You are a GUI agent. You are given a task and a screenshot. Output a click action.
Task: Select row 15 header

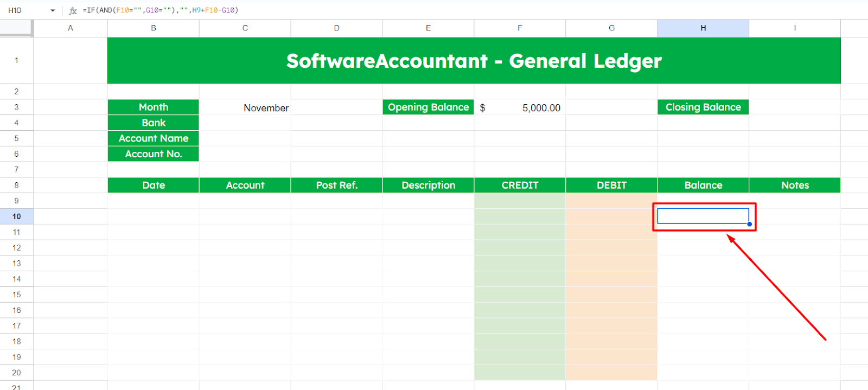click(16, 295)
